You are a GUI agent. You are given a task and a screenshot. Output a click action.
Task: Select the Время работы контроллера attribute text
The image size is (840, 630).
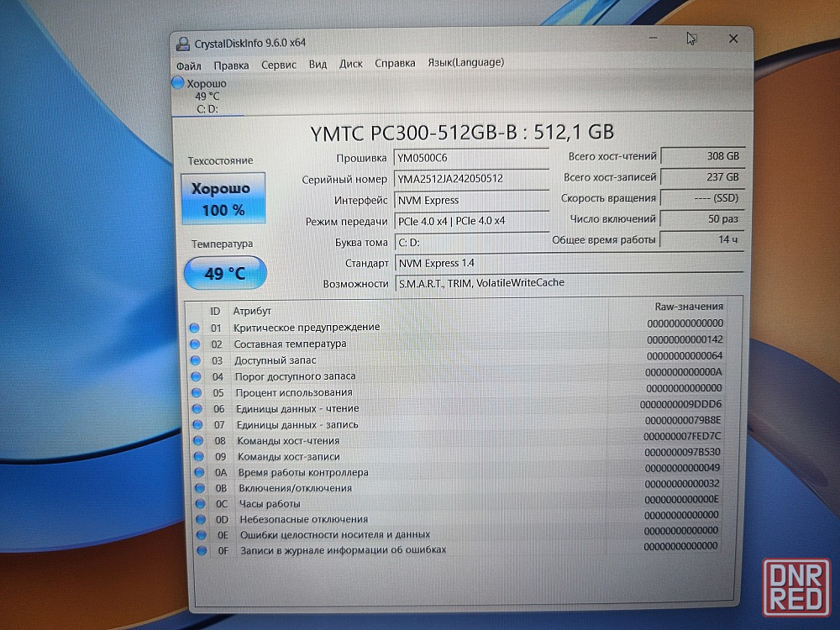point(303,472)
